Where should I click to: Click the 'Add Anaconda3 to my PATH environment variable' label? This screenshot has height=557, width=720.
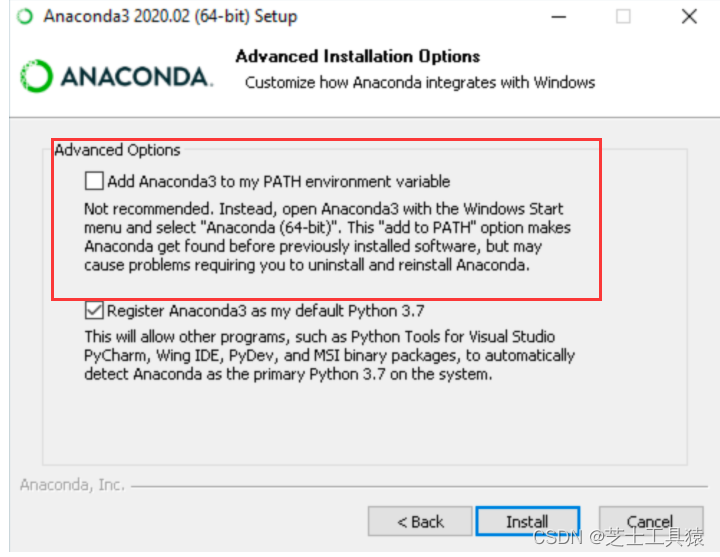point(279,181)
